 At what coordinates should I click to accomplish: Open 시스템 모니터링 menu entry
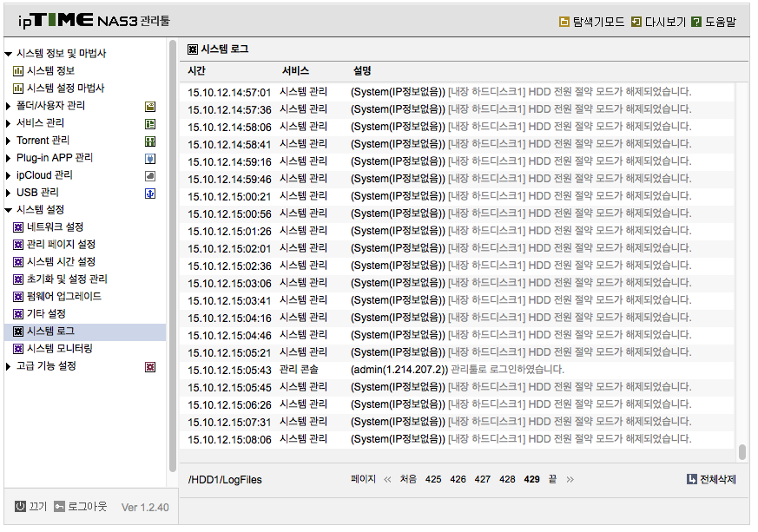click(59, 348)
